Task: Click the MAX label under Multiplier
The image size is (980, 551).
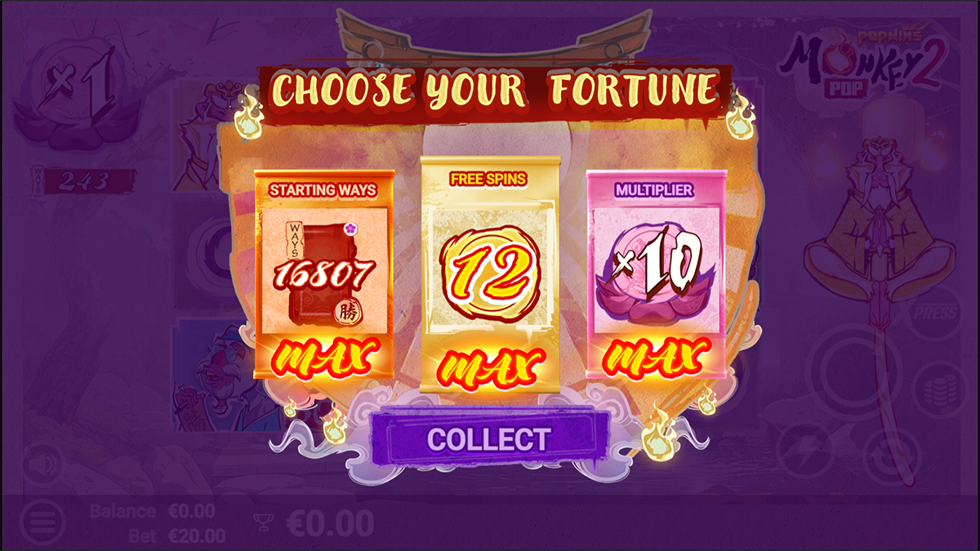Action: (x=656, y=355)
